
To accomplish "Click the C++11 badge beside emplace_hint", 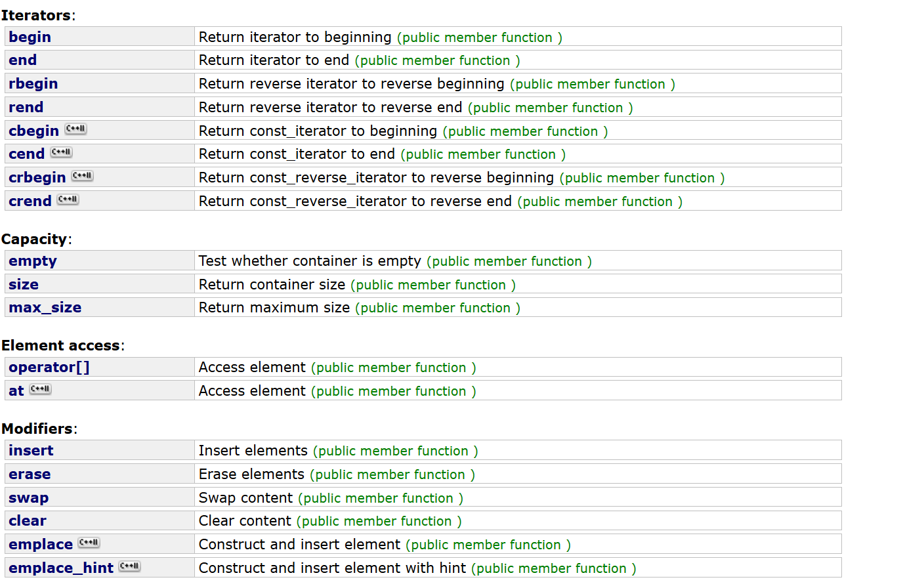I will tap(129, 566).
